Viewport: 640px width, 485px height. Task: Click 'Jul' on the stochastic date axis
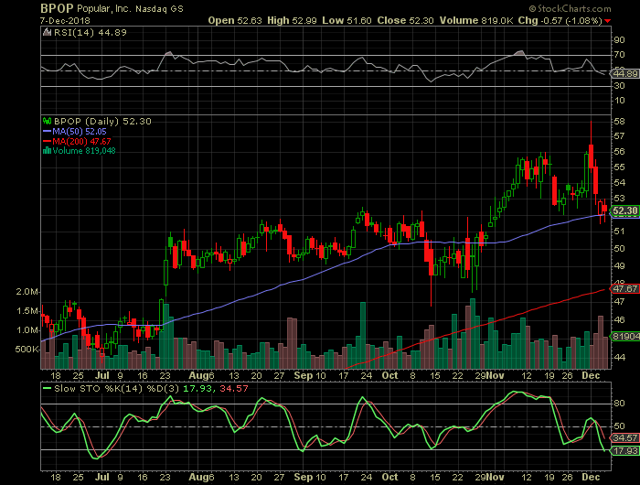coord(102,477)
